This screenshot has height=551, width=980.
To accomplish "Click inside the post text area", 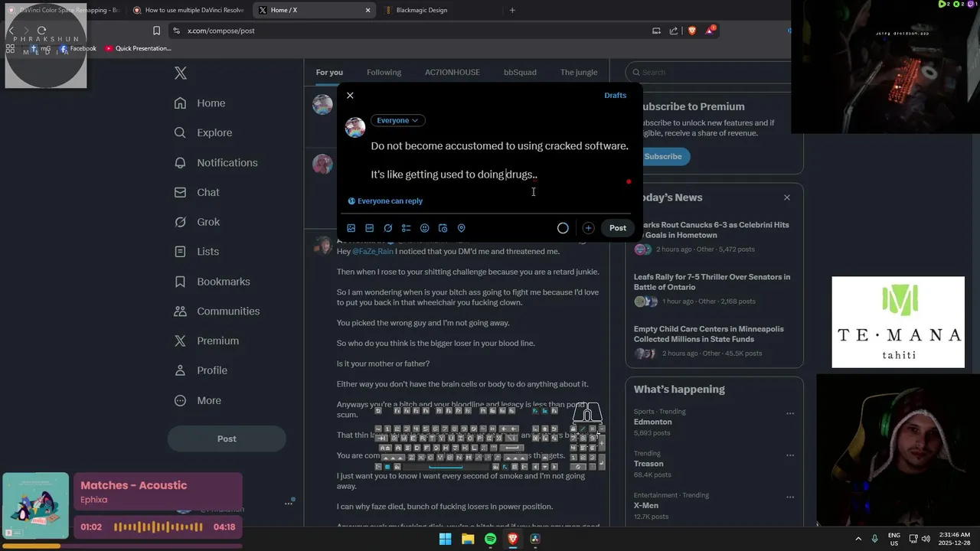I will (x=501, y=160).
